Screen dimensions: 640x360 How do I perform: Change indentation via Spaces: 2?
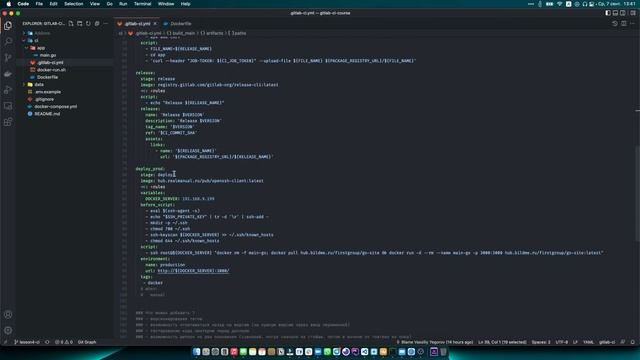point(541,342)
